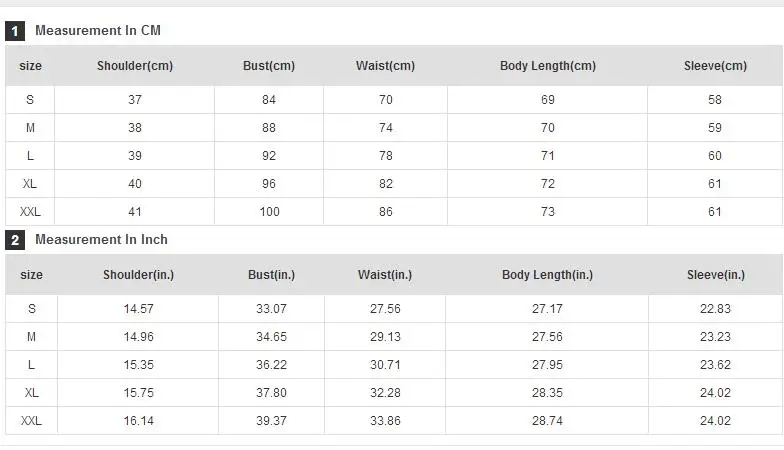Click the Bust(cm) column header
The image size is (784, 450).
point(269,66)
